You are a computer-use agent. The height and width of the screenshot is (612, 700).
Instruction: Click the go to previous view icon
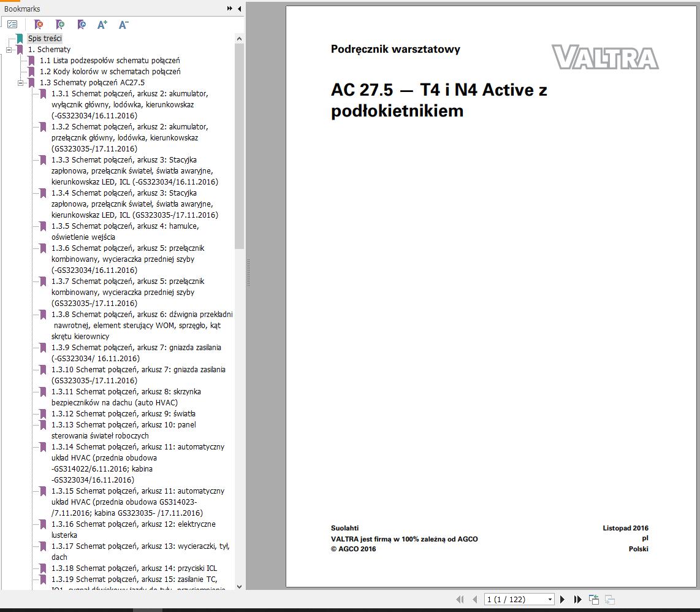pyautogui.click(x=594, y=600)
